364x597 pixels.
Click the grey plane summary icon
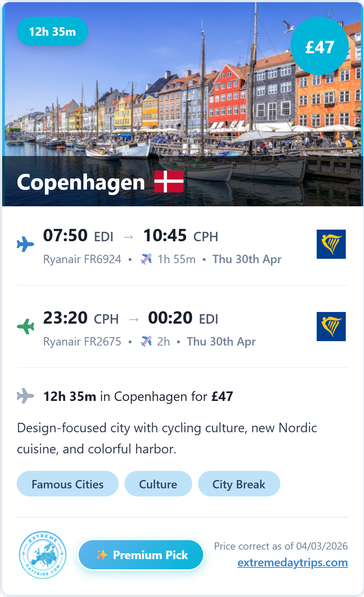25,396
